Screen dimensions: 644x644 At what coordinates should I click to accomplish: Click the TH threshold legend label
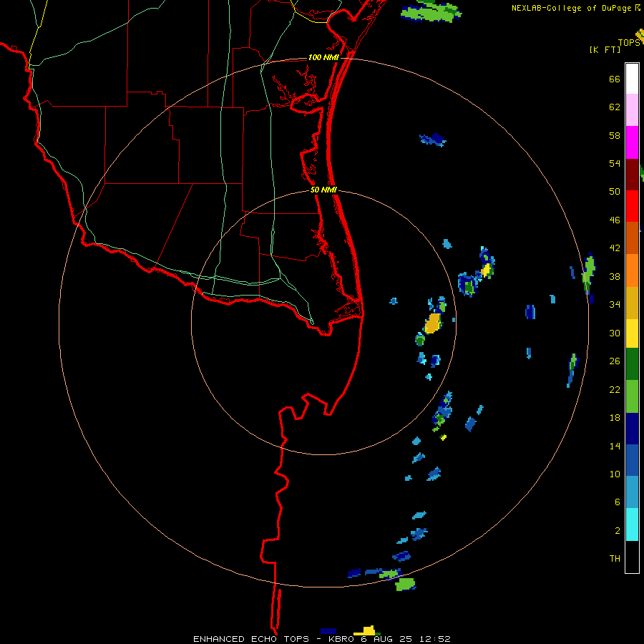point(615,559)
